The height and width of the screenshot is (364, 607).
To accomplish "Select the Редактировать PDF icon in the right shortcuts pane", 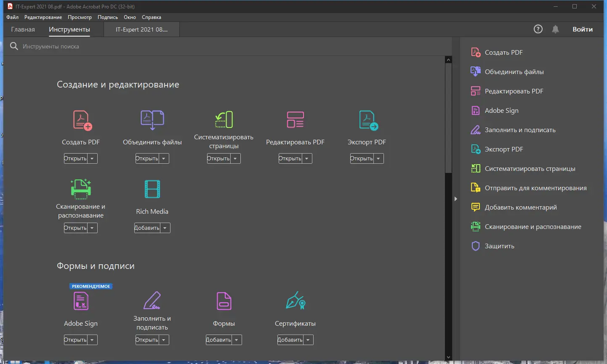I will (476, 91).
